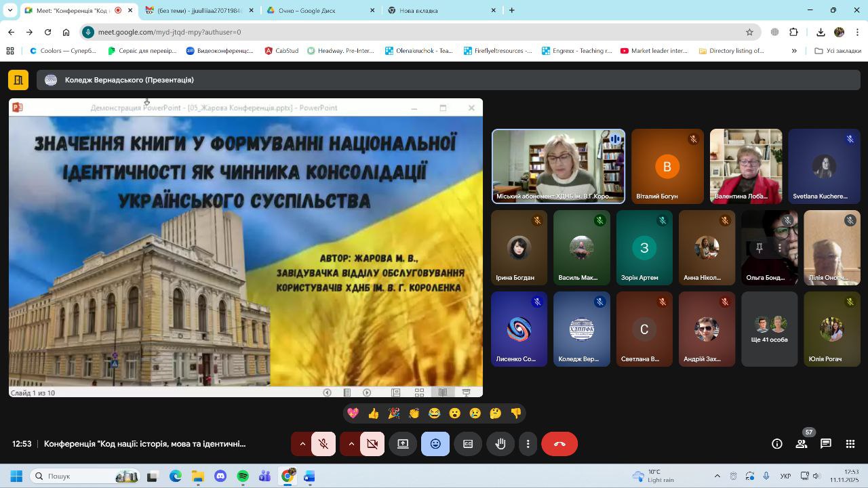868x488 pixels.
Task: Open more options three-dot menu
Action: coord(528,444)
